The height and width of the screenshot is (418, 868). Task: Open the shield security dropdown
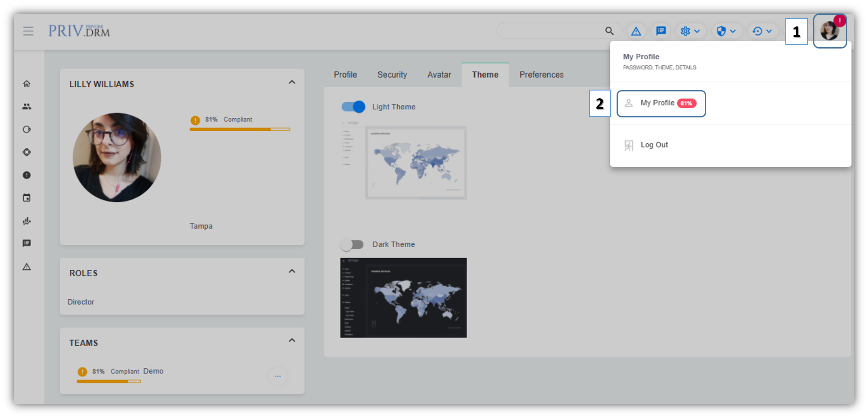(x=726, y=31)
